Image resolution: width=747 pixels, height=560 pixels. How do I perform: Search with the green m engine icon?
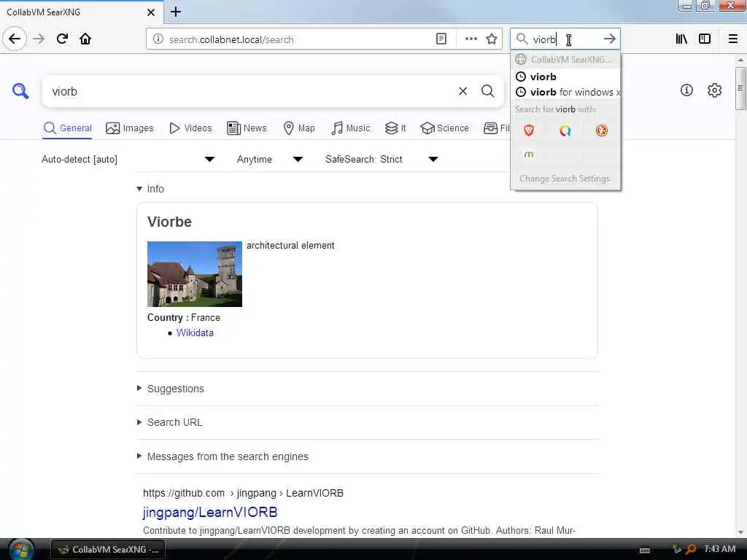tap(529, 155)
